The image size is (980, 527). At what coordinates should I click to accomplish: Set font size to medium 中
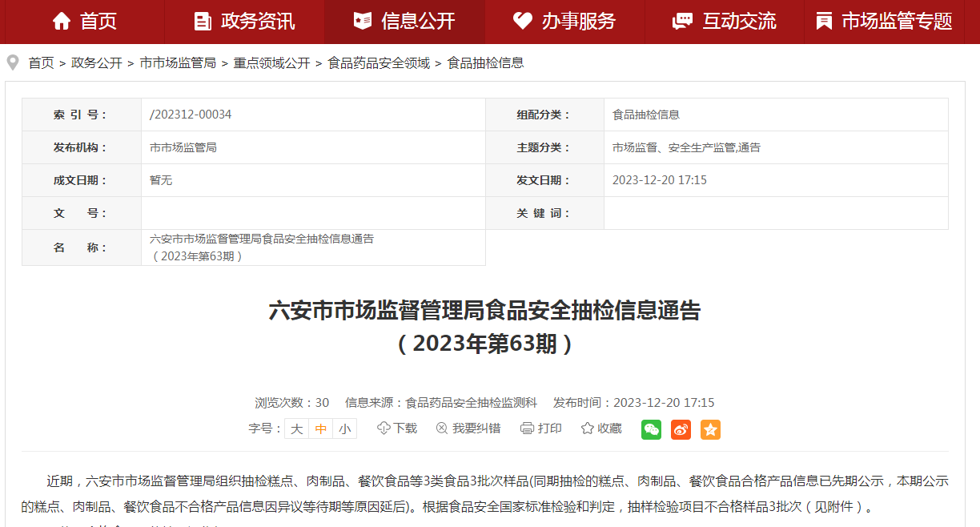tap(320, 428)
